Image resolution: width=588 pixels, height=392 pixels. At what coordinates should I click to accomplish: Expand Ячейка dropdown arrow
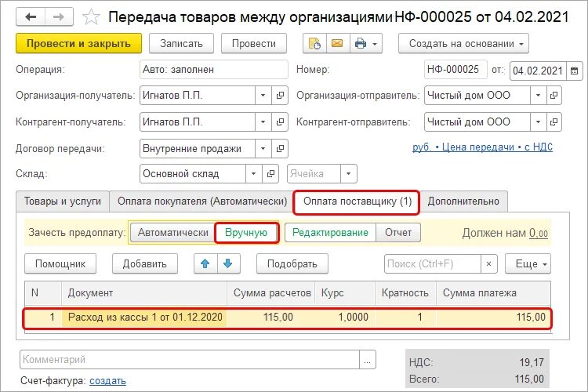click(348, 174)
